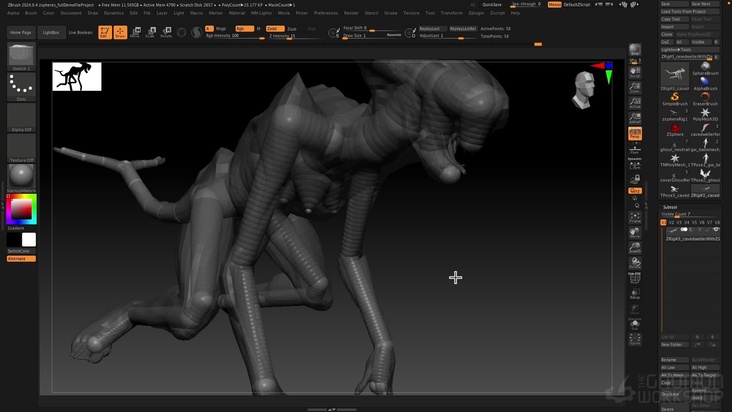The height and width of the screenshot is (412, 732).
Task: Select the EraserBrush tool
Action: click(x=705, y=99)
